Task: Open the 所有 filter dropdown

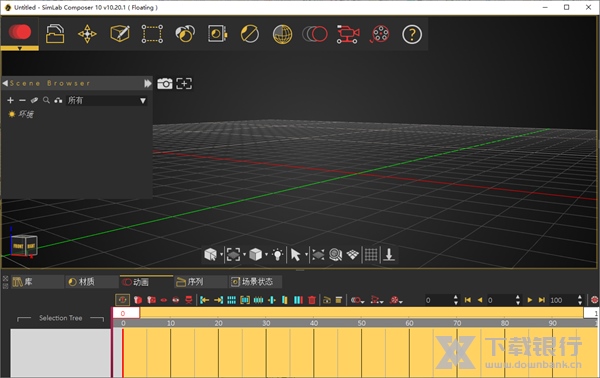Action: pyautogui.click(x=106, y=101)
